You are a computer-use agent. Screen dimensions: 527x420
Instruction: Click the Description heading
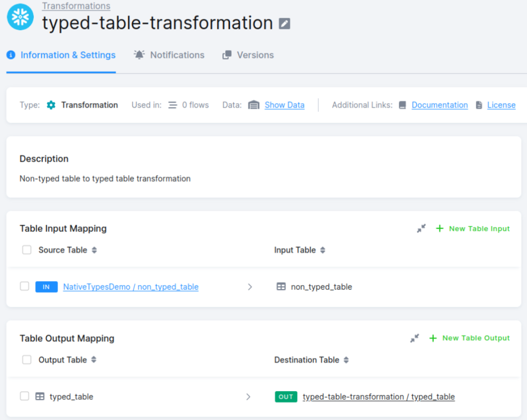coord(44,159)
